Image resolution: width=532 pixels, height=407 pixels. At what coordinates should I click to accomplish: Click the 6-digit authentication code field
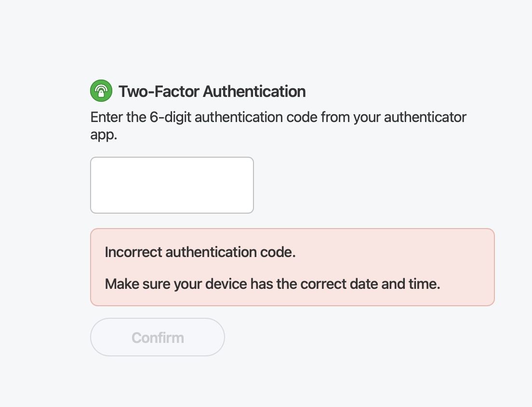[x=172, y=185]
